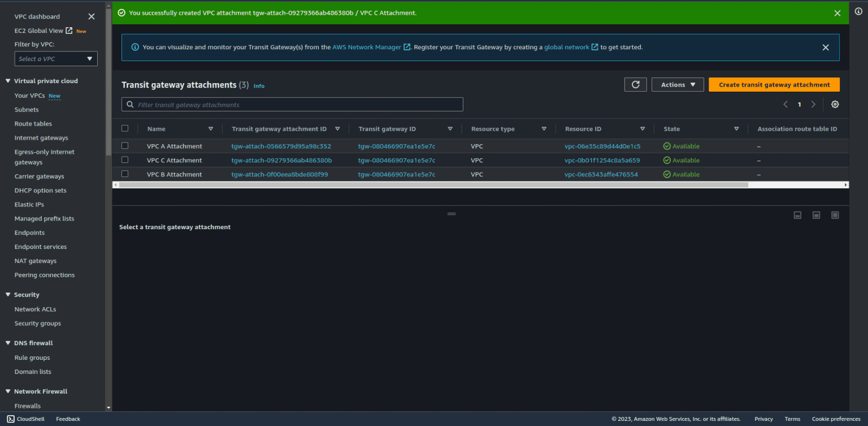Viewport: 868px width, 426px height.
Task: Open the Select a VPC filter dropdown
Action: tap(55, 58)
